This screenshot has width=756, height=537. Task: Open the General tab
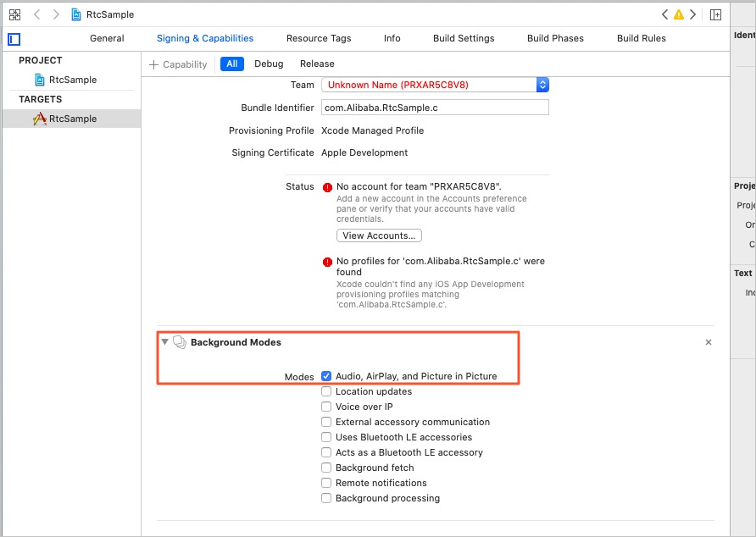point(107,38)
